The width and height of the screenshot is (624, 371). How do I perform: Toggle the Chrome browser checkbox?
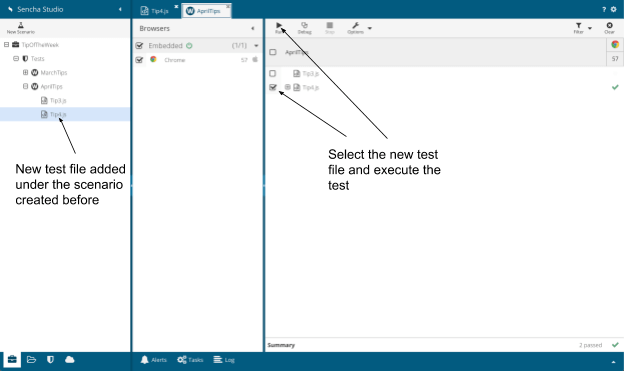point(139,60)
